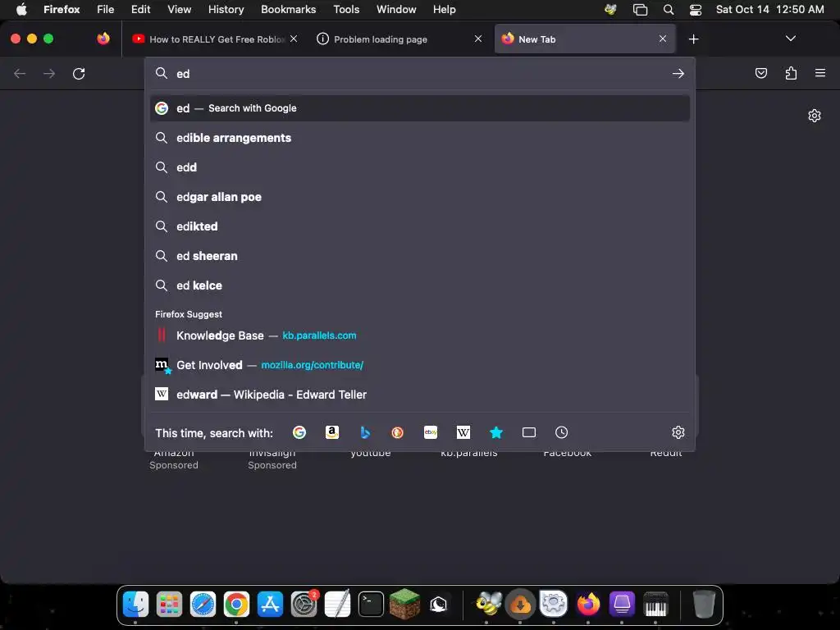The image size is (840, 630).
Task: Select the 'edgar allan poe' suggestion
Action: tap(420, 197)
